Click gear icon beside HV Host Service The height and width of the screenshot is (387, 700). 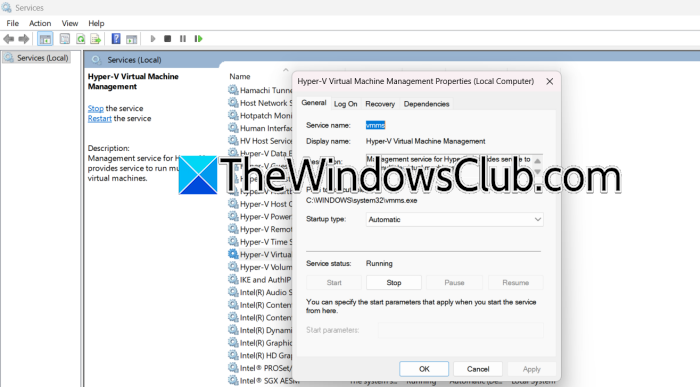(x=233, y=140)
